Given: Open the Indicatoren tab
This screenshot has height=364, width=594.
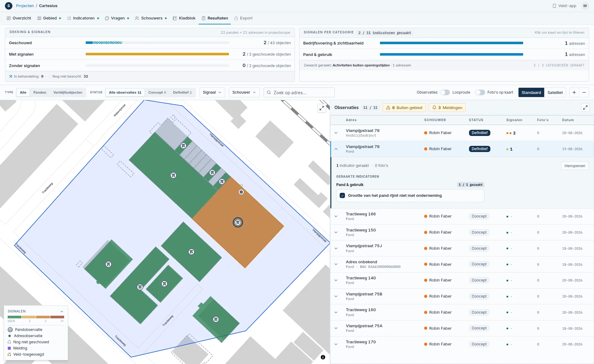Looking at the screenshot, I should 83,18.
